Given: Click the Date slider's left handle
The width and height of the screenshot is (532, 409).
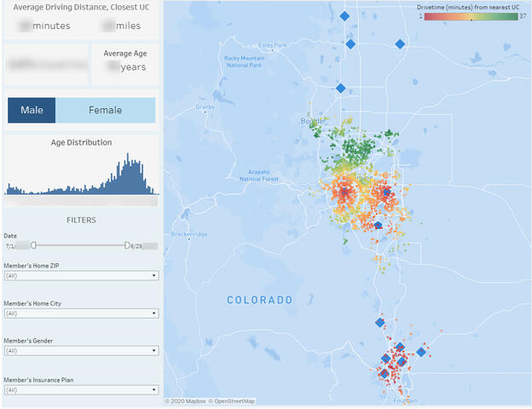Looking at the screenshot, I should click(x=33, y=245).
